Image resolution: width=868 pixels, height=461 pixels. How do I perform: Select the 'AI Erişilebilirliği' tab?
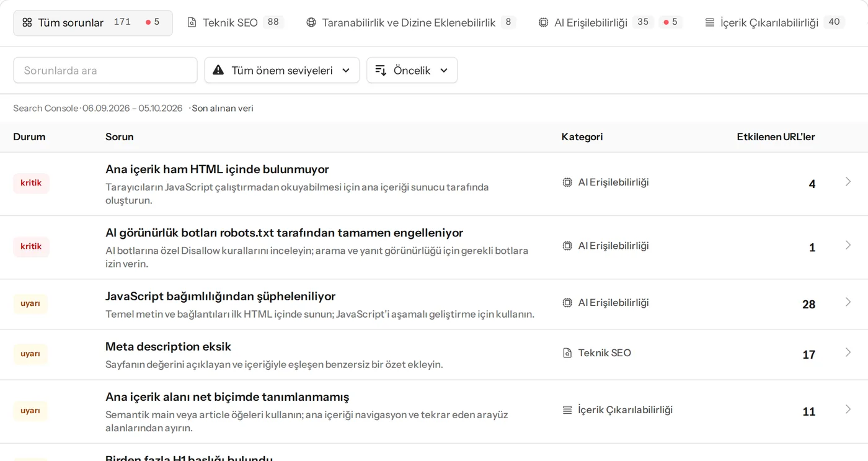click(x=611, y=23)
